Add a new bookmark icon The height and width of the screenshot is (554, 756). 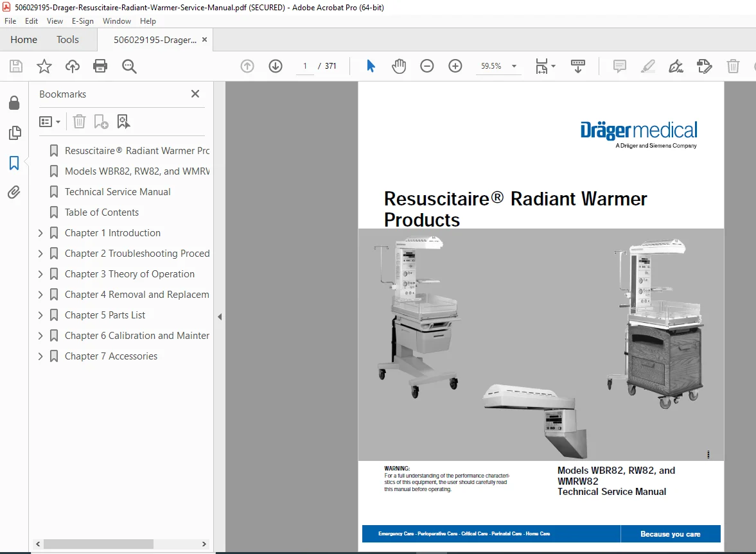(x=101, y=121)
